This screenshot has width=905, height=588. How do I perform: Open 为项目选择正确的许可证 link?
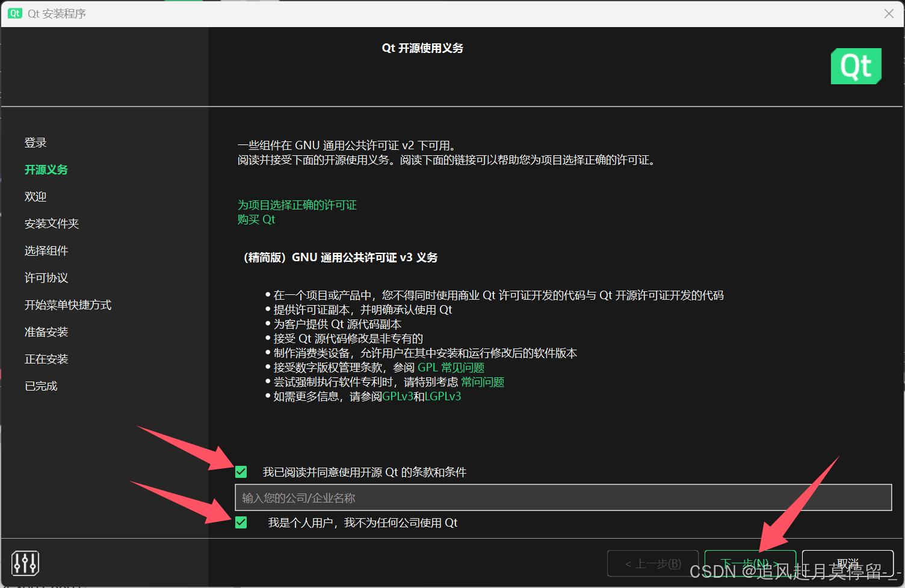(x=297, y=205)
